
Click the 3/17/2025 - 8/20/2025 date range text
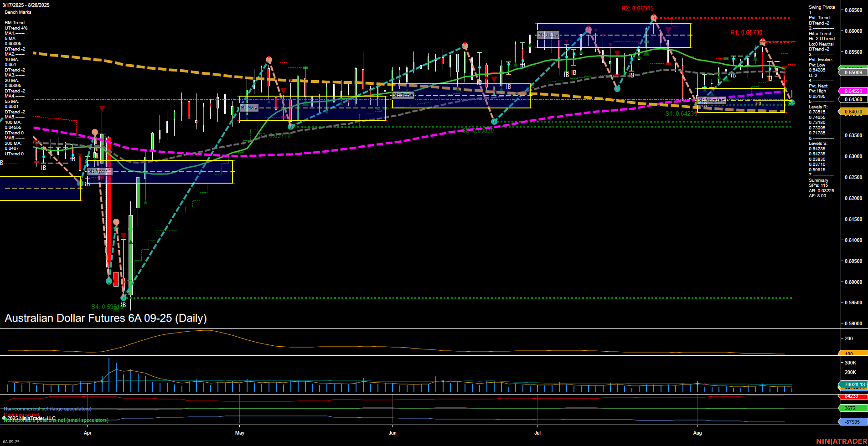click(26, 5)
